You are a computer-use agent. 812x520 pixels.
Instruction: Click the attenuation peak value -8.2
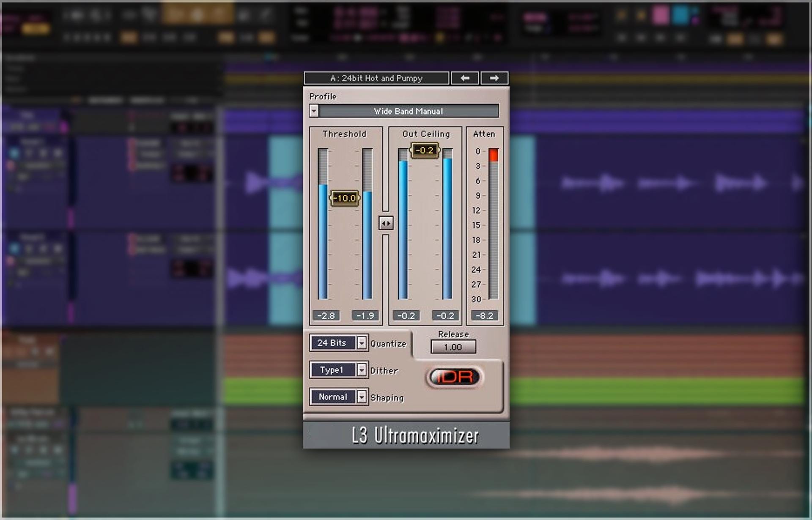click(485, 316)
